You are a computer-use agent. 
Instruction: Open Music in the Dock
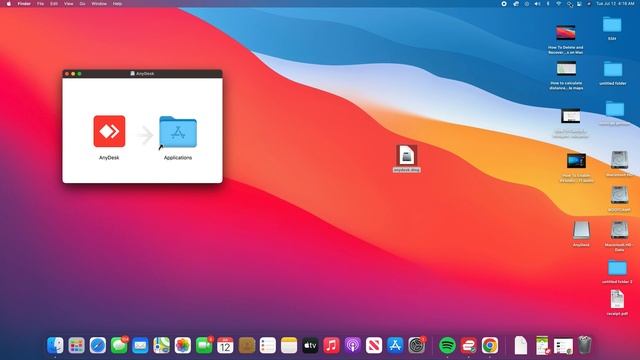(x=331, y=346)
